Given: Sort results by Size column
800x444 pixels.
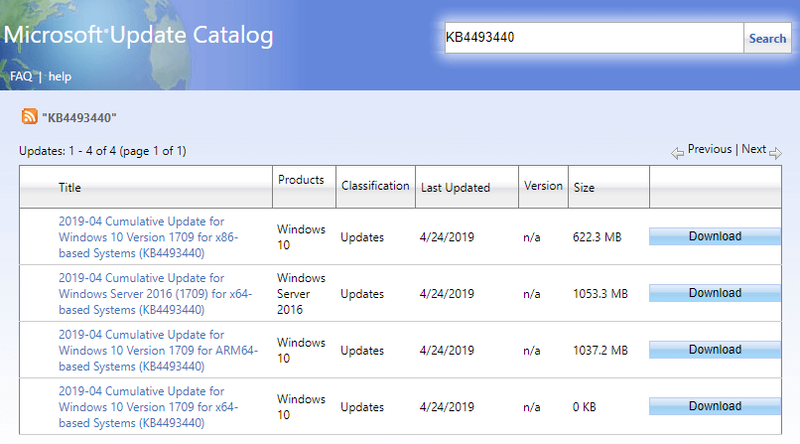Looking at the screenshot, I should pos(584,188).
